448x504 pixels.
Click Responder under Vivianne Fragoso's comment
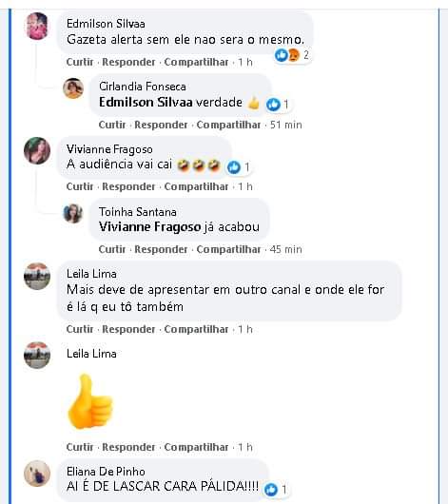point(128,186)
